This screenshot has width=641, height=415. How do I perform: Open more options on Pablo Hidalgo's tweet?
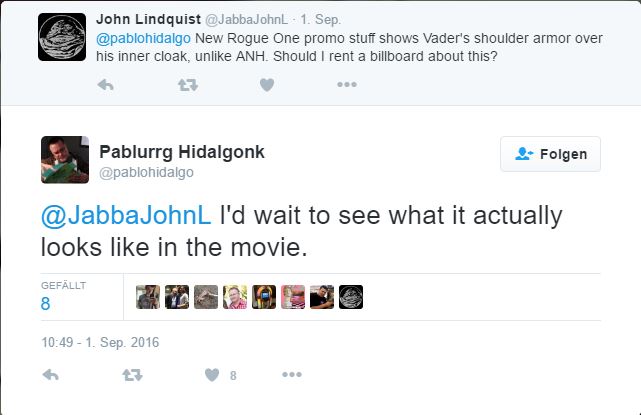click(291, 375)
